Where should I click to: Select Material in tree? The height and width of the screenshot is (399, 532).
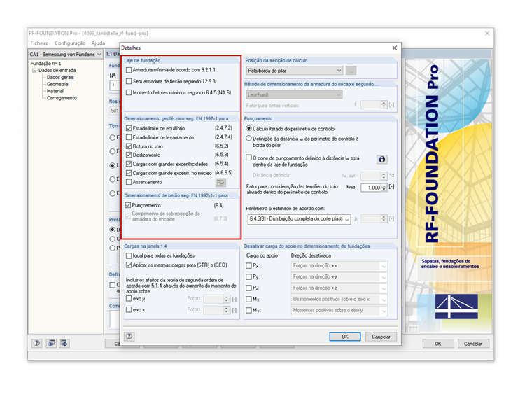click(55, 91)
